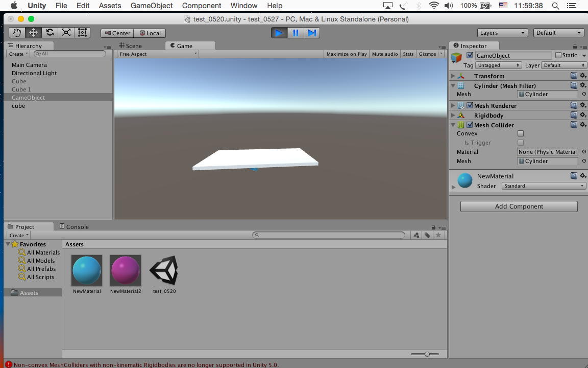
Task: Click the Play button
Action: (279, 33)
